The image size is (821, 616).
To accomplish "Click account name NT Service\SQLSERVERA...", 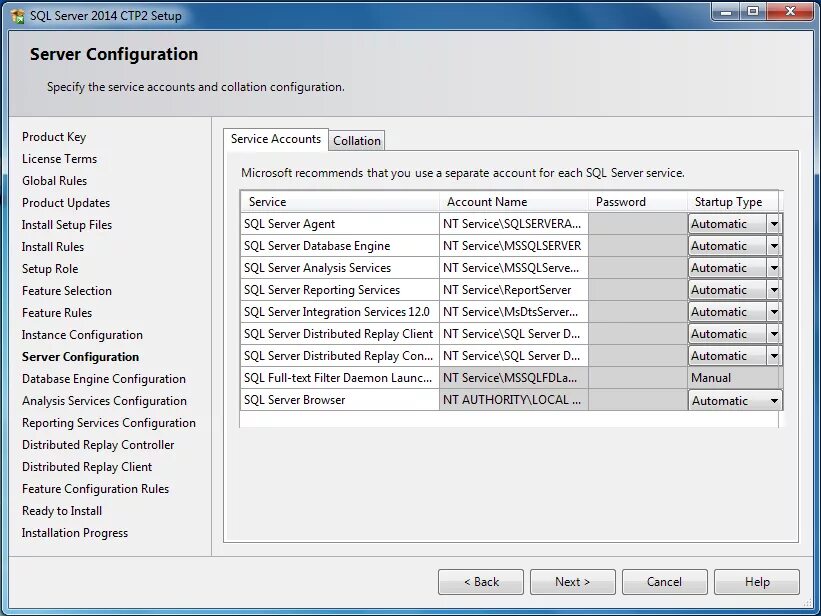I will pos(514,224).
